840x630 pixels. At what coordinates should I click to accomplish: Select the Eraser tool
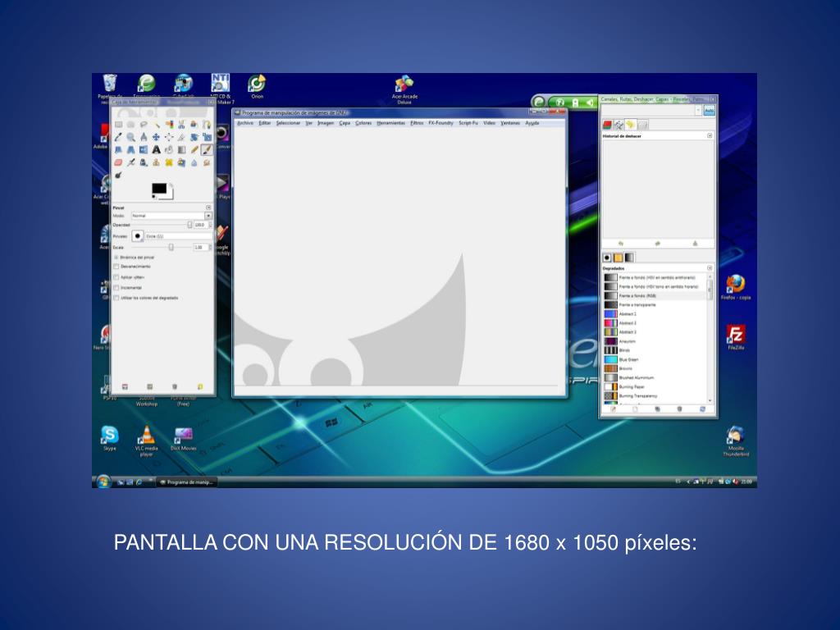point(118,162)
